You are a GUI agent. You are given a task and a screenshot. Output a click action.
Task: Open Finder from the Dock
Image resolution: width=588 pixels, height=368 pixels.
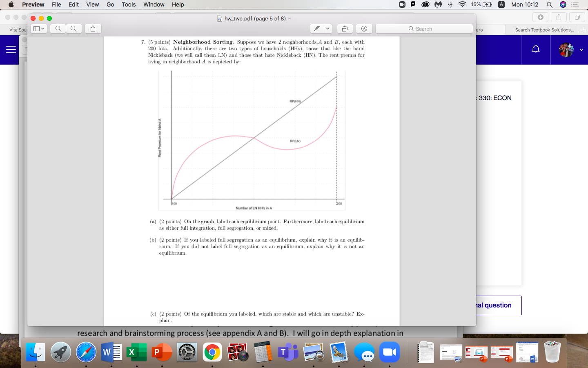tap(36, 352)
